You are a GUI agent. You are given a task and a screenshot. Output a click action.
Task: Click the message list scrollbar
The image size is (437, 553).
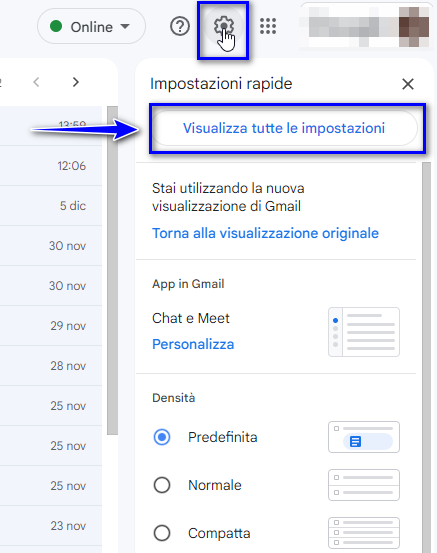pos(113,271)
